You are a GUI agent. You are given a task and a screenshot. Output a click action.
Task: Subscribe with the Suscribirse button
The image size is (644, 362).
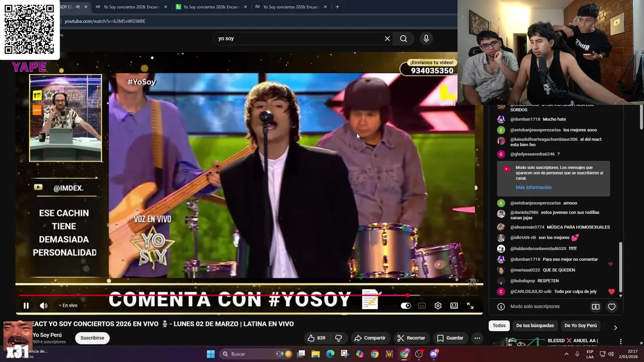point(92,338)
